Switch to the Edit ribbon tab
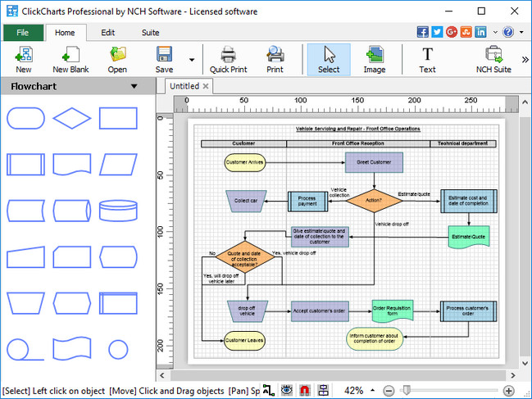 coord(107,33)
